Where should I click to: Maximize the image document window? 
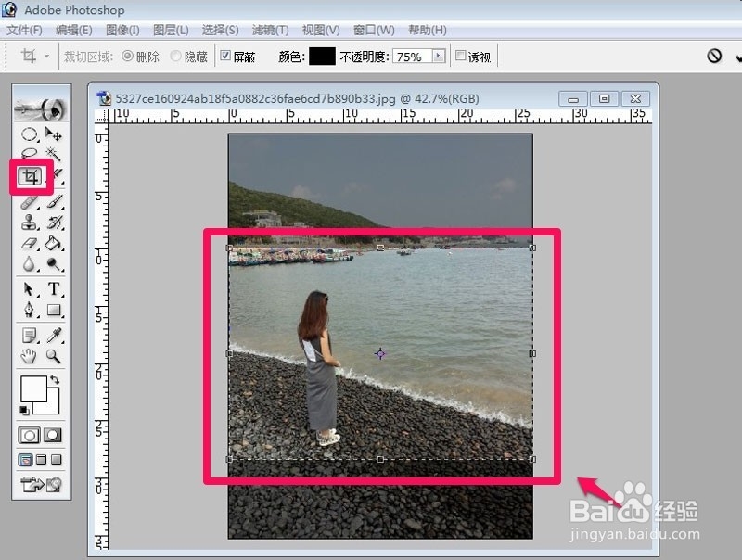point(604,99)
